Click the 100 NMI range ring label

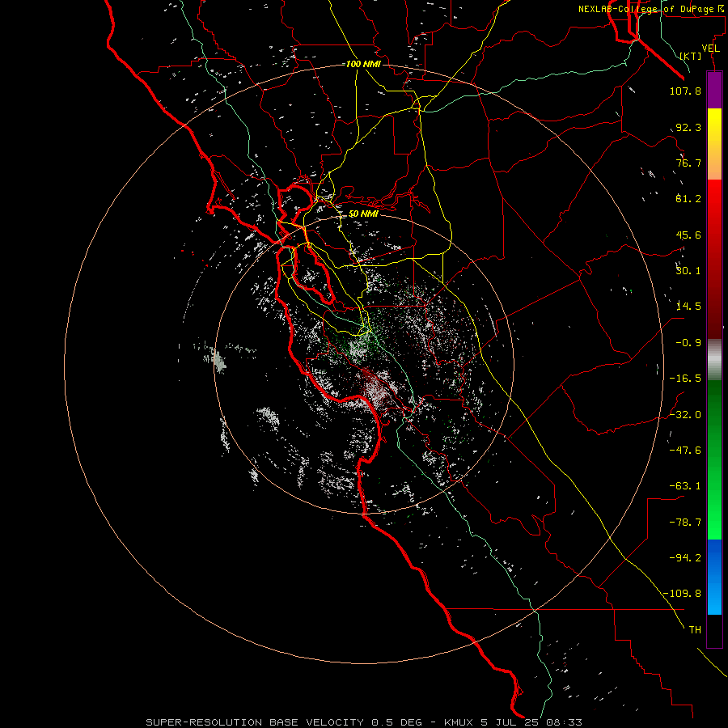pos(363,64)
